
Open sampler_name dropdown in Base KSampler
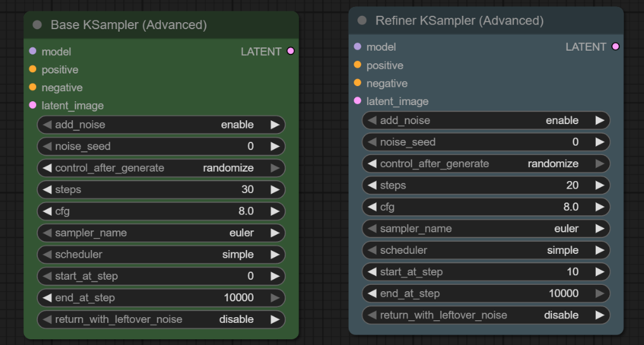(x=161, y=233)
